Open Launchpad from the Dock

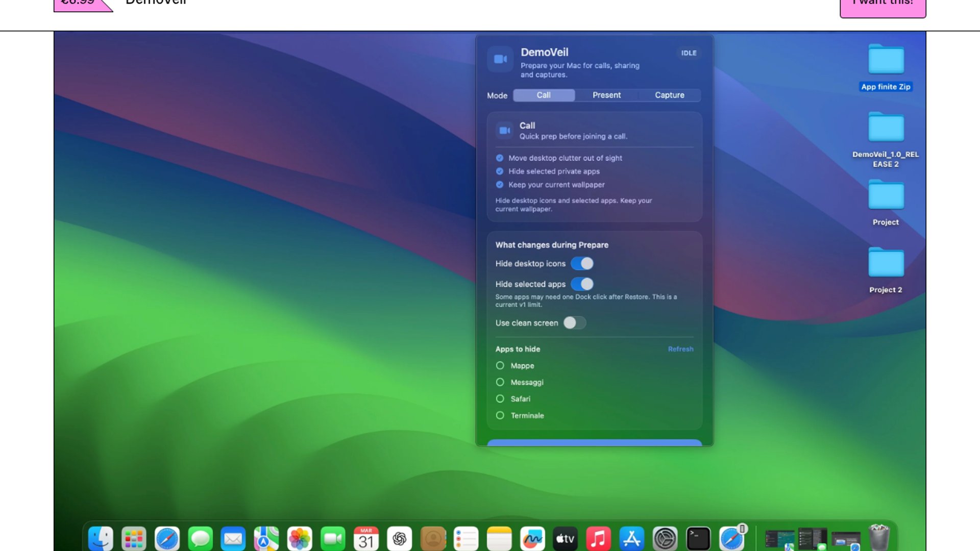point(134,539)
